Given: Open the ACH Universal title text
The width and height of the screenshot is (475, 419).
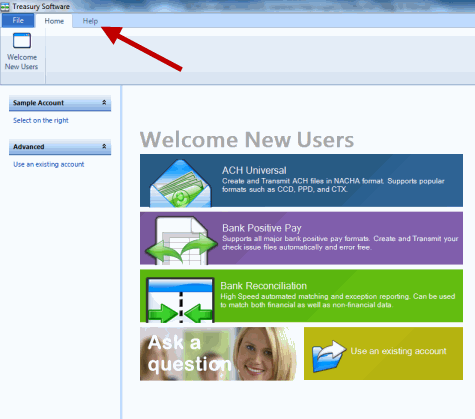Looking at the screenshot, I should tap(254, 170).
